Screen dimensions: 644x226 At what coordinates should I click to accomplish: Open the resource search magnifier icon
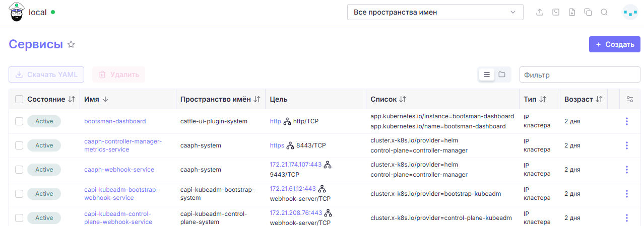tap(604, 12)
